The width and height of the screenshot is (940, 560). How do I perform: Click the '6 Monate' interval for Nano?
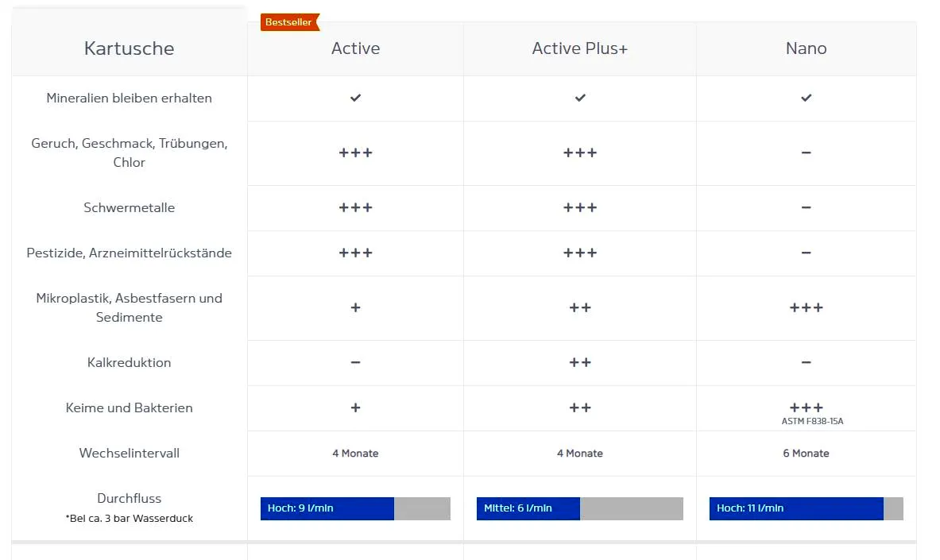pyautogui.click(x=806, y=453)
